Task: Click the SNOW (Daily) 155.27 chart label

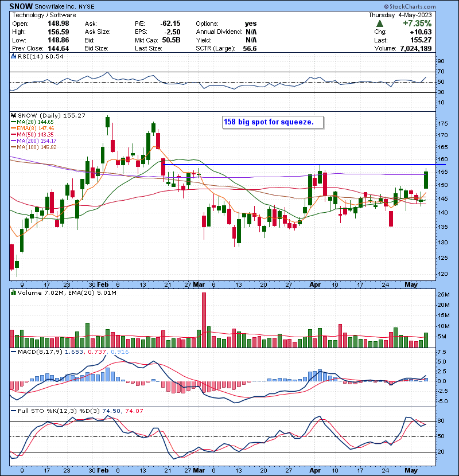Action: 52,115
